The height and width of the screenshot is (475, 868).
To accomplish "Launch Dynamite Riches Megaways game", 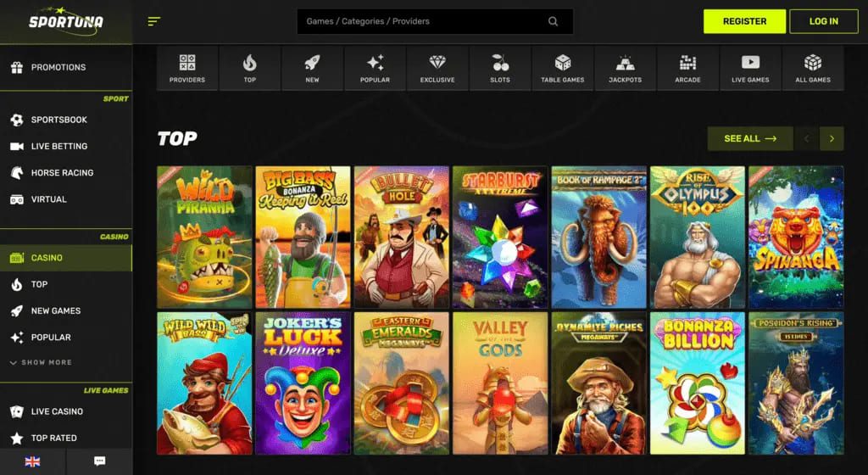I will tap(599, 383).
